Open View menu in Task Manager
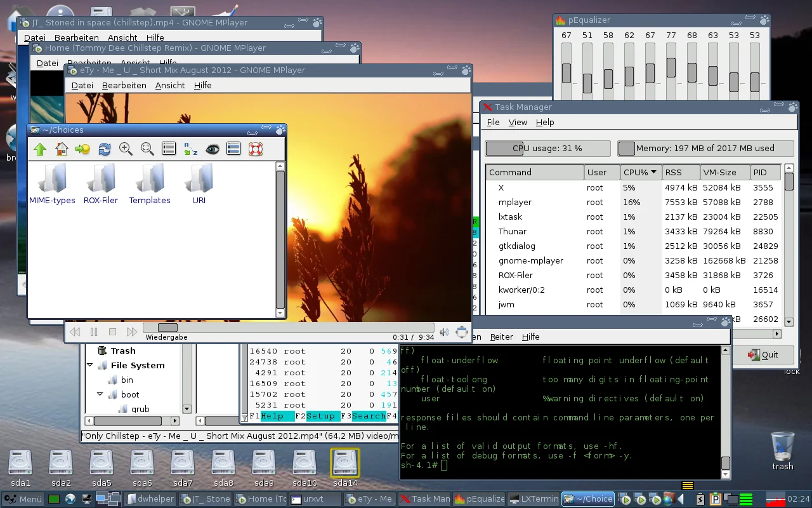The width and height of the screenshot is (812, 508). point(518,122)
